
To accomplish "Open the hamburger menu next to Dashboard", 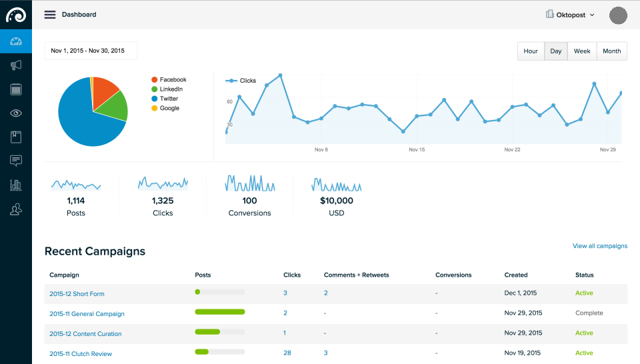I will point(50,15).
